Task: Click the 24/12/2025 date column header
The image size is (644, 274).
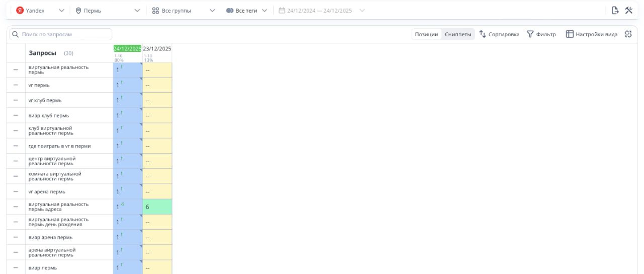Action: point(127,49)
